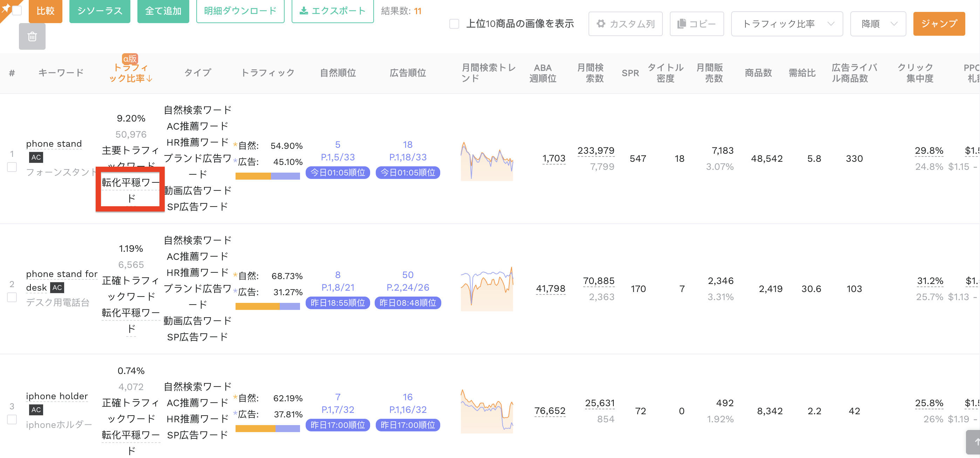
Task: Click the 需給比 column header
Action: tap(802, 72)
